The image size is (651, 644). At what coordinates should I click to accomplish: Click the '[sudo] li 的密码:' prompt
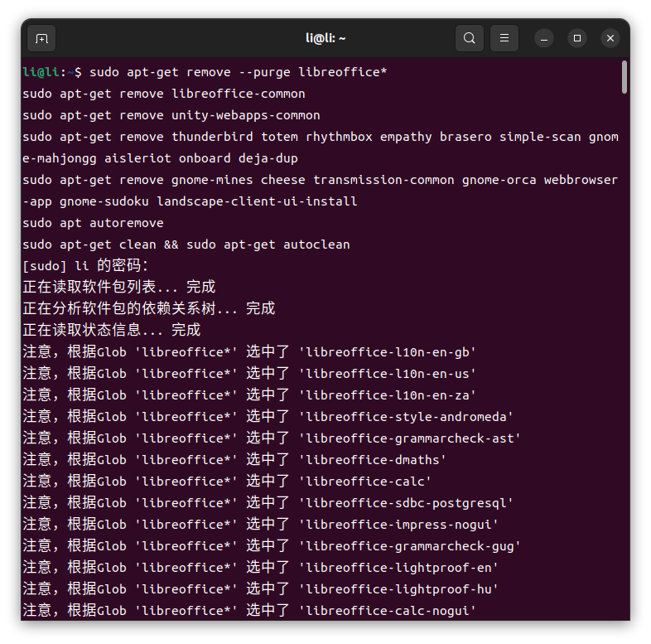point(85,266)
